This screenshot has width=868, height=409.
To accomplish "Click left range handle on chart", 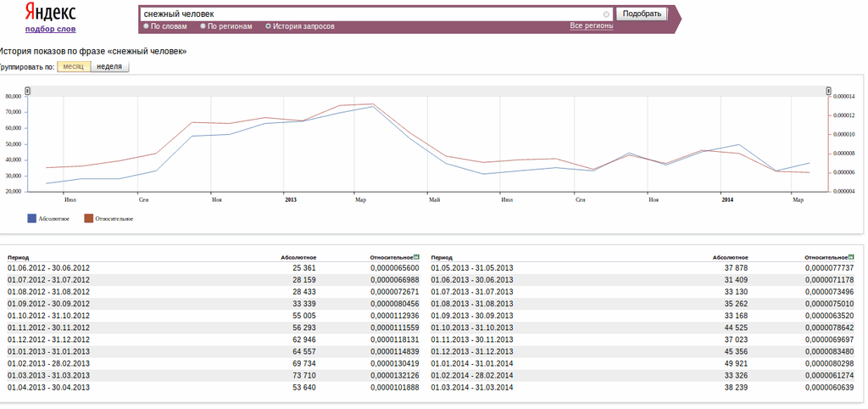I will coord(27,91).
